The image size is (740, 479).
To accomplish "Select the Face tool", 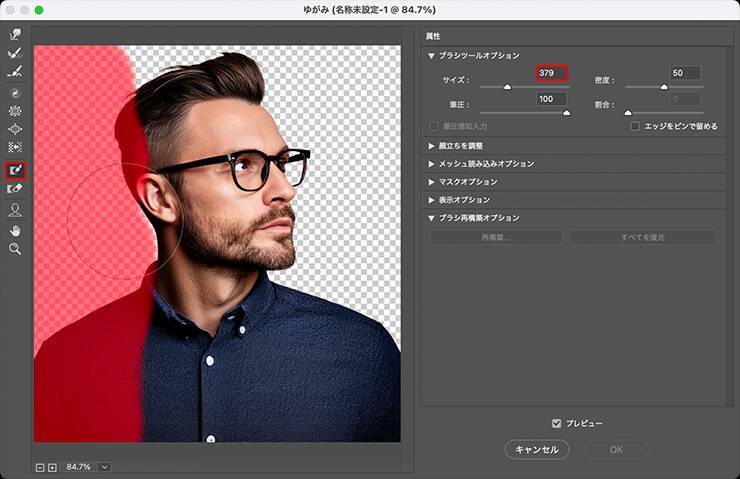I will (x=15, y=210).
